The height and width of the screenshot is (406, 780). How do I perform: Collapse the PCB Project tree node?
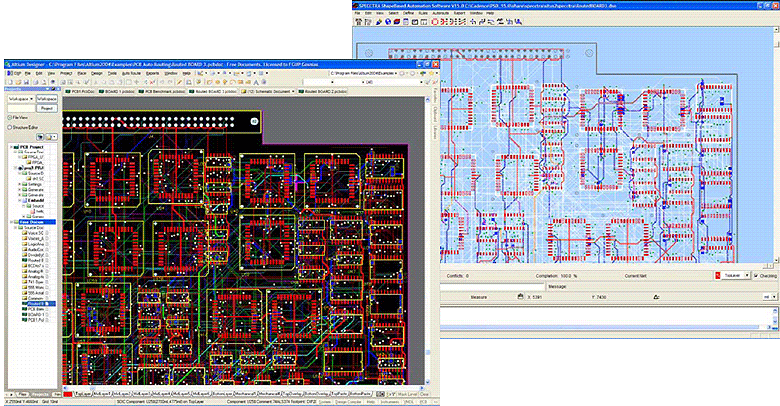point(11,147)
